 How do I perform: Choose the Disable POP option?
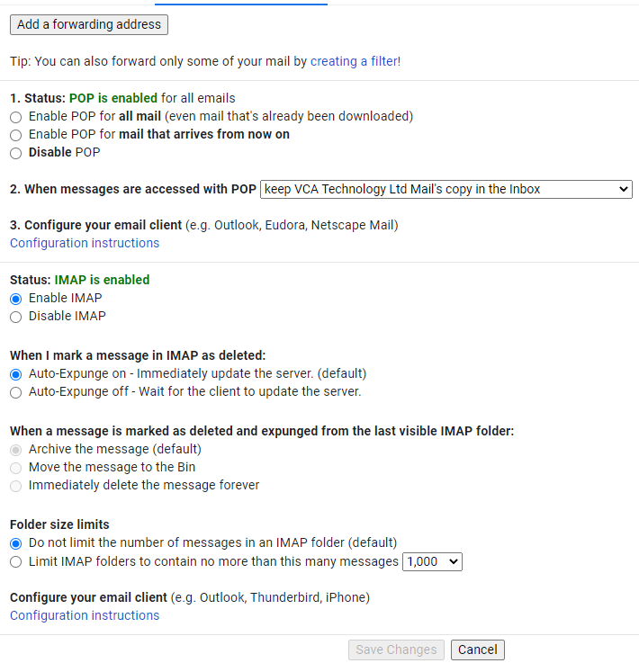pos(16,153)
